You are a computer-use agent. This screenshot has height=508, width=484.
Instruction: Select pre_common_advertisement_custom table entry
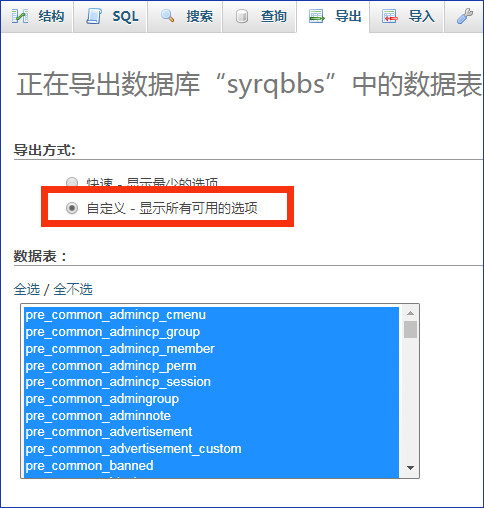(212, 449)
